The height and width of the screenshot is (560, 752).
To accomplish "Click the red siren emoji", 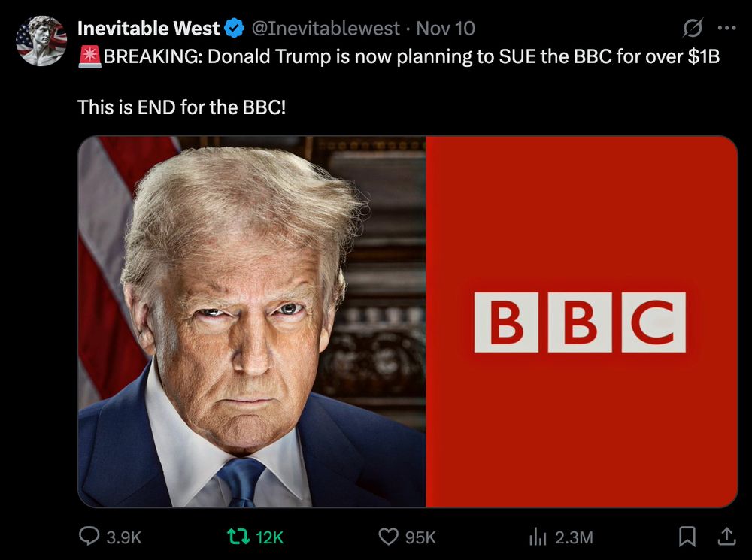I will click(89, 56).
